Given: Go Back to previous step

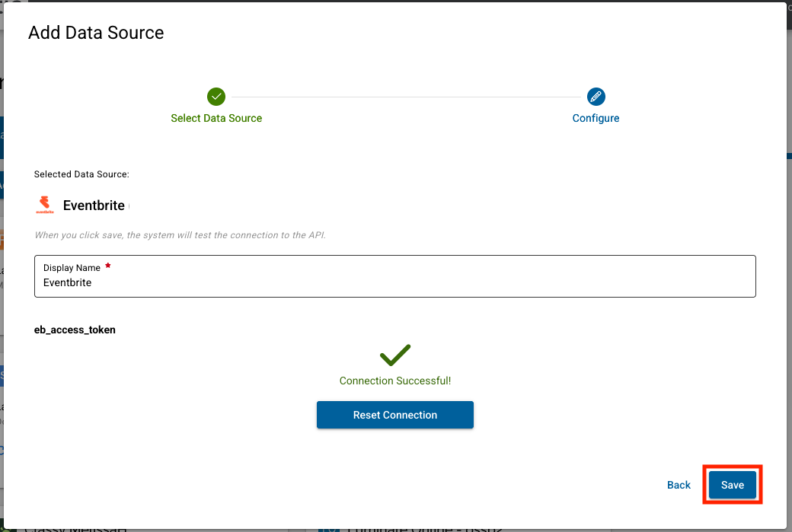Looking at the screenshot, I should click(679, 485).
